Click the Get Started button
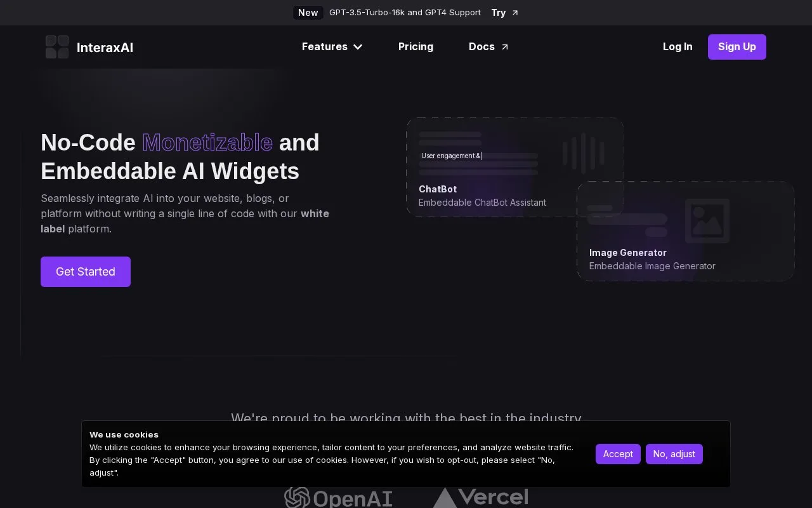 86,272
